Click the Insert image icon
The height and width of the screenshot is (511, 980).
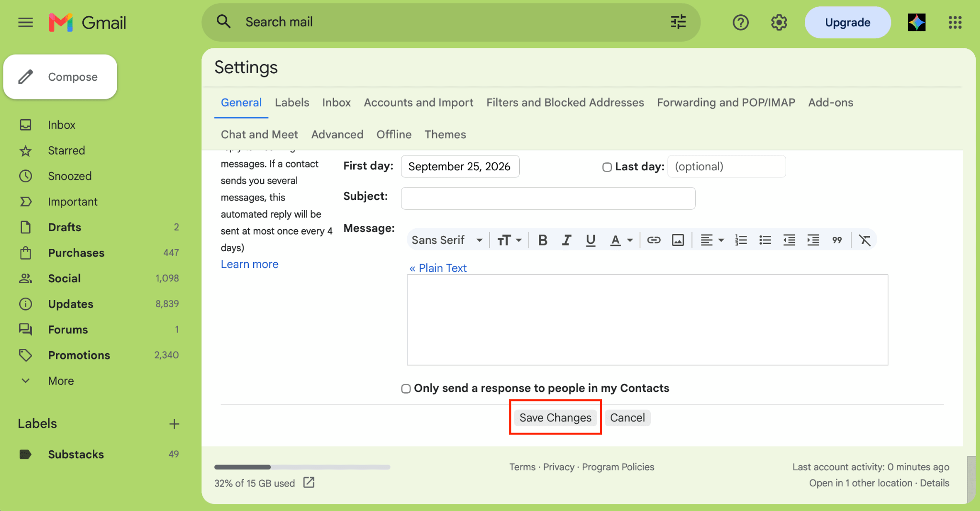678,240
